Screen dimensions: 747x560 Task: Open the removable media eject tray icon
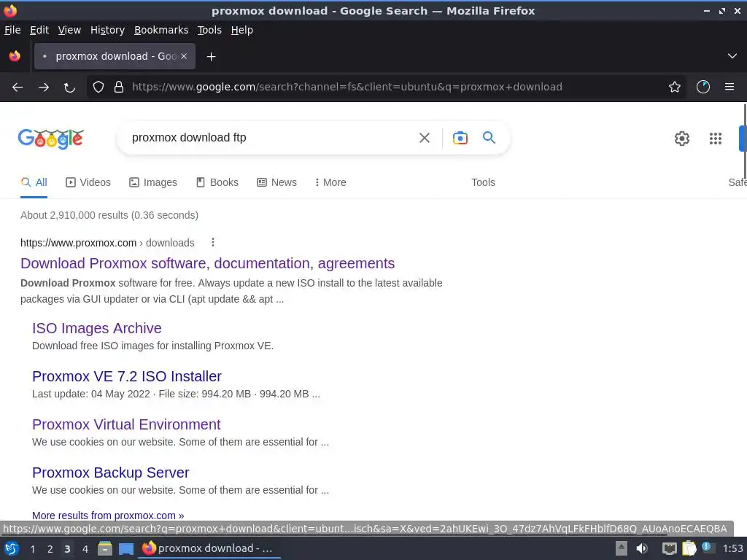pos(621,548)
